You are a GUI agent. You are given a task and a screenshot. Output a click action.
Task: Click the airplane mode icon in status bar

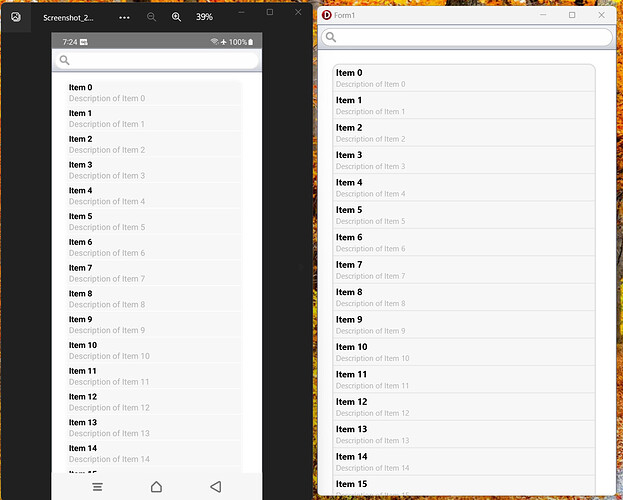coord(224,42)
